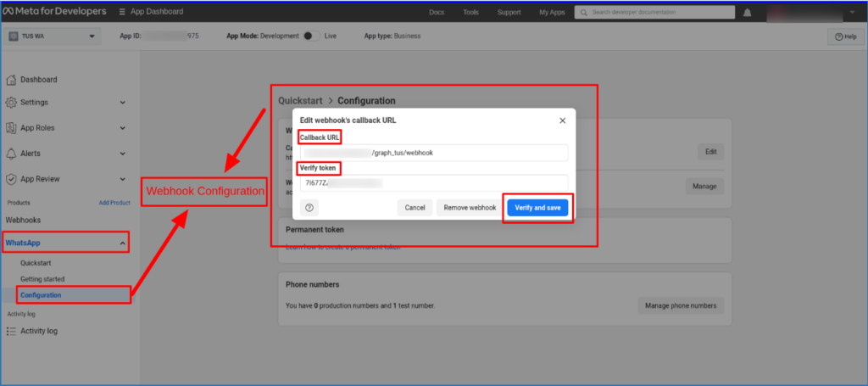Image resolution: width=868 pixels, height=386 pixels.
Task: Click the webhook fields Manage button
Action: 704,186
